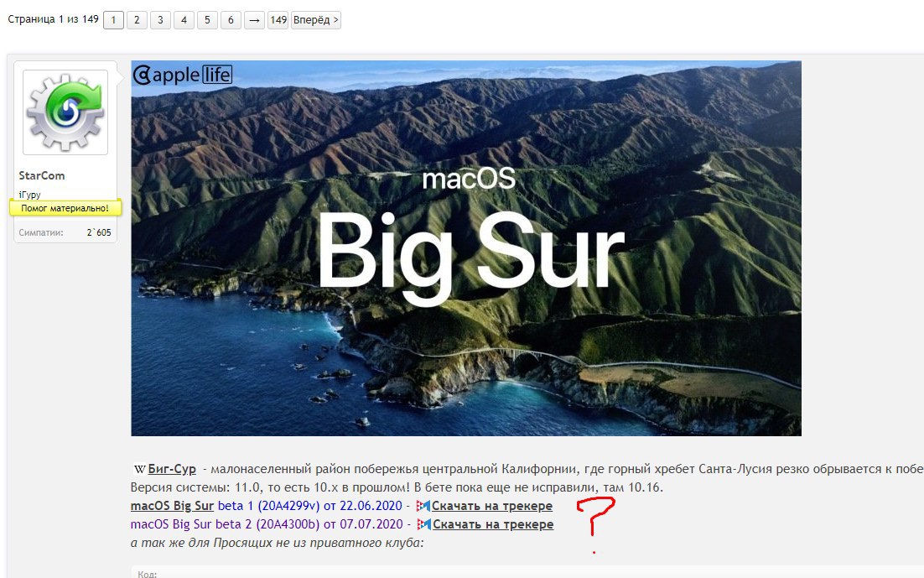Click tracker icon on beta 2 row
This screenshot has width=924, height=578.
pos(424,524)
